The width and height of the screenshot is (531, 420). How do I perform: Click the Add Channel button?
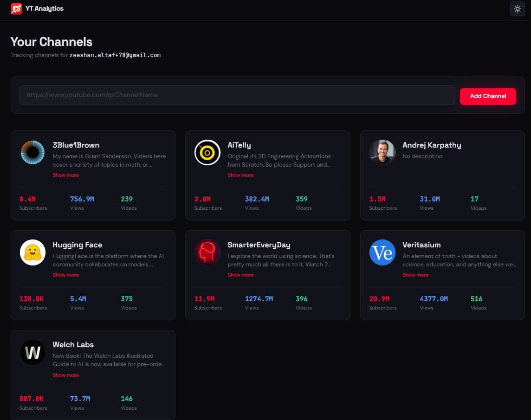pos(488,96)
